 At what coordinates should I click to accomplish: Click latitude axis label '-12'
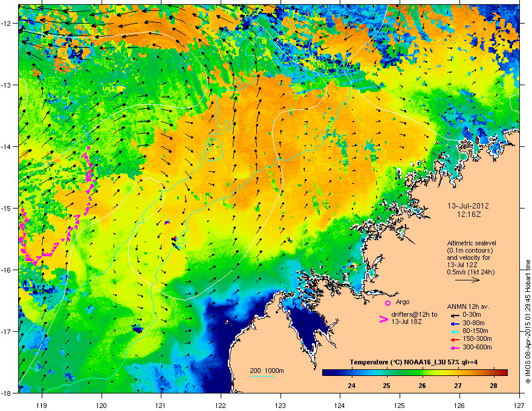click(x=6, y=24)
